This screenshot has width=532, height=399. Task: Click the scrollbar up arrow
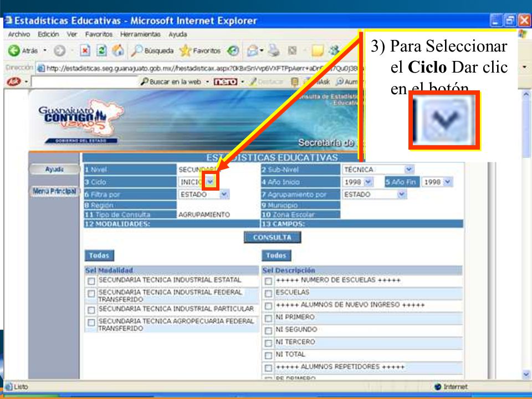click(526, 94)
